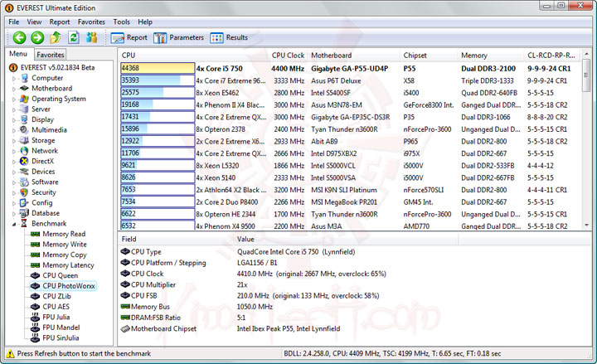The width and height of the screenshot is (597, 364).
Task: Select the Memory Copy benchmark
Action: tap(65, 255)
